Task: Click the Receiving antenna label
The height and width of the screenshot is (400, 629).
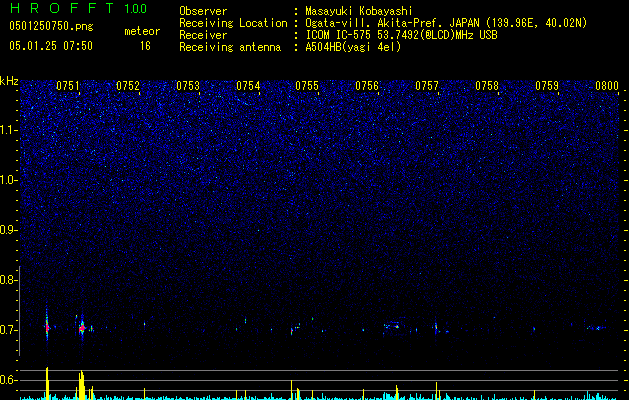Action: [x=230, y=47]
